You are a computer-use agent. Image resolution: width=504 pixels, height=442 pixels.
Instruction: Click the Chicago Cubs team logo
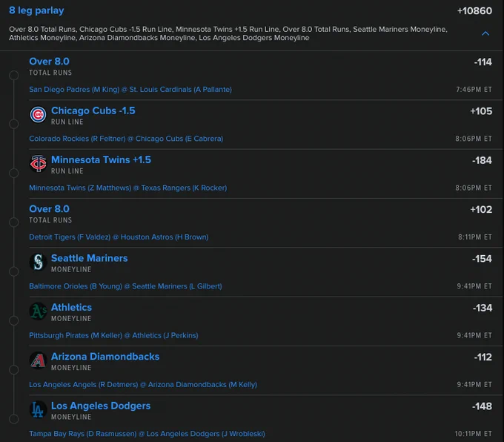point(38,114)
